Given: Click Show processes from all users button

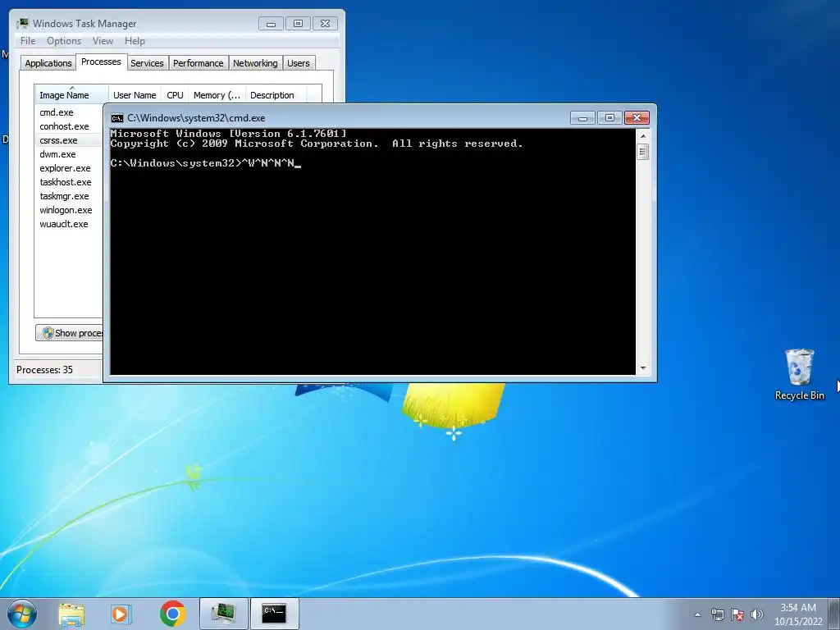Looking at the screenshot, I should pyautogui.click(x=70, y=333).
